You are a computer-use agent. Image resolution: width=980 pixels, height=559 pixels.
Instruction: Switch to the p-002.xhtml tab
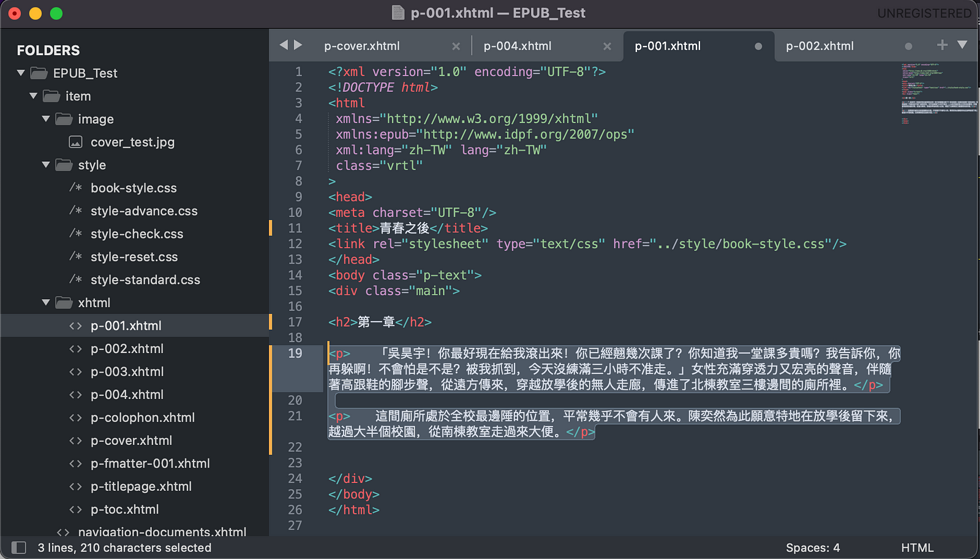click(820, 46)
